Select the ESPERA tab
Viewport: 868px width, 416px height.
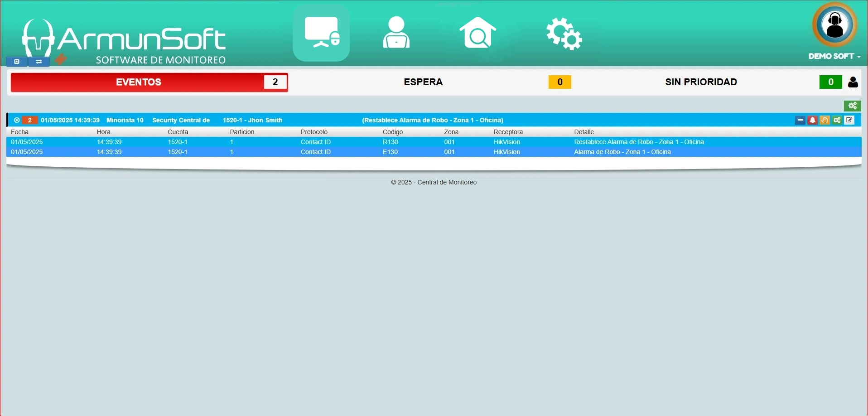pyautogui.click(x=423, y=82)
